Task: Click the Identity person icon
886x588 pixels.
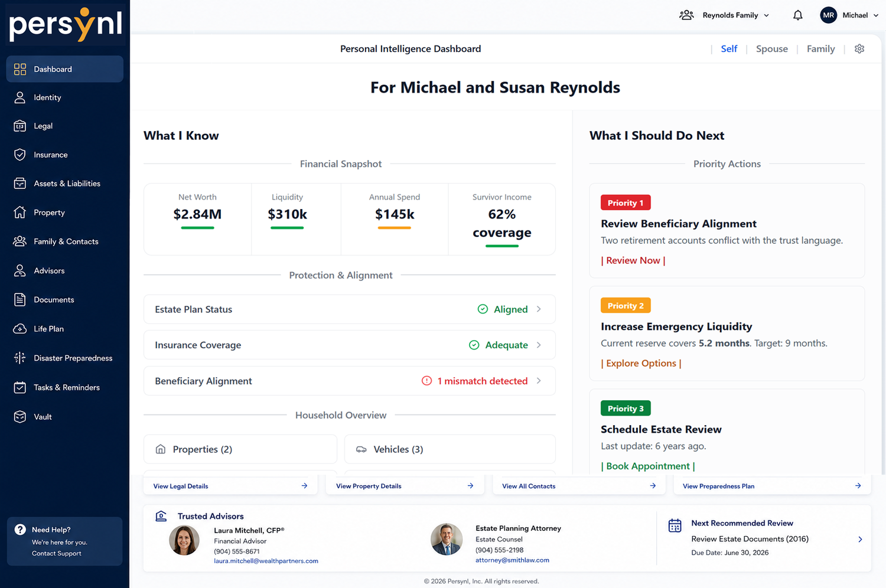Action: pos(20,97)
